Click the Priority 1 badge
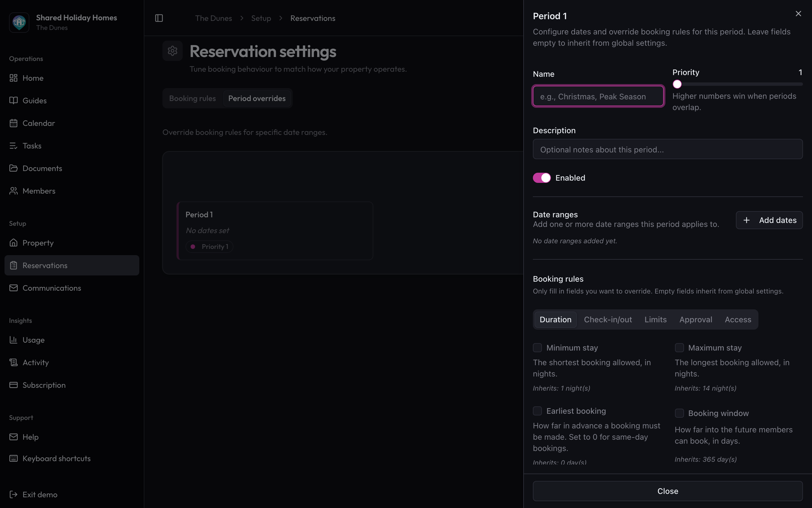This screenshot has width=812, height=508. click(x=209, y=247)
